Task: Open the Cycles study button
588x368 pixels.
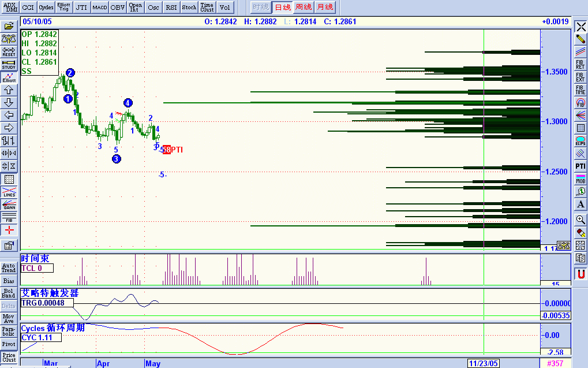Action: click(46, 7)
